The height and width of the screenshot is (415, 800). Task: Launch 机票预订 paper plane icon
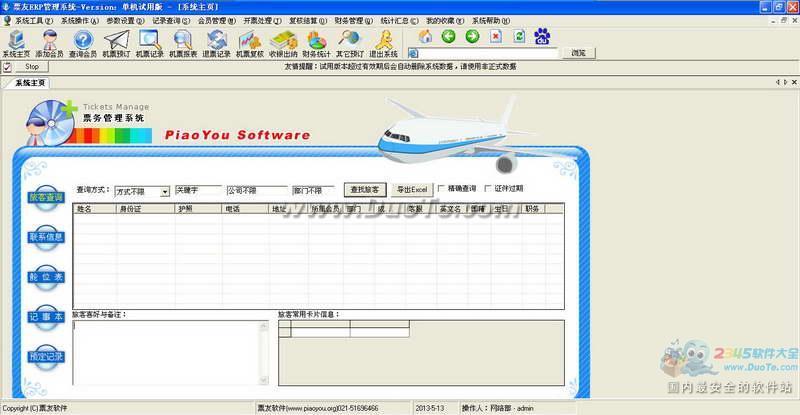pyautogui.click(x=116, y=43)
